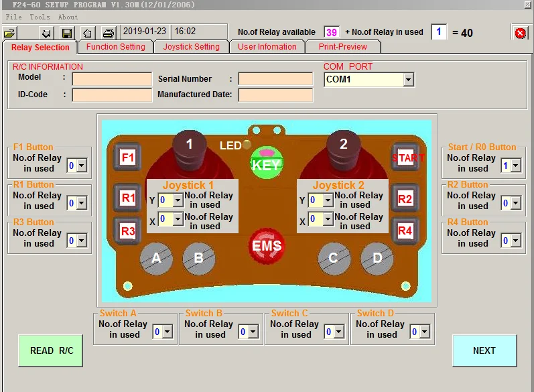
Task: Switch to the Joystick Setting tab
Action: [x=192, y=47]
